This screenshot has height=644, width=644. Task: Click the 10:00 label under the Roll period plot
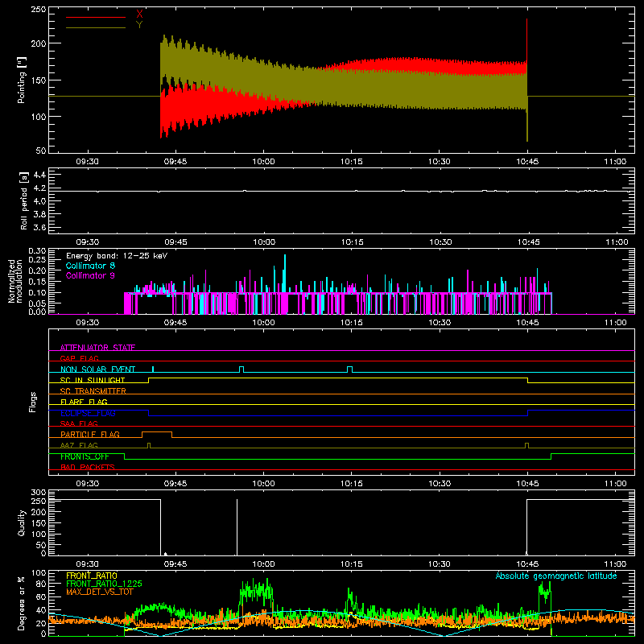tap(264, 242)
